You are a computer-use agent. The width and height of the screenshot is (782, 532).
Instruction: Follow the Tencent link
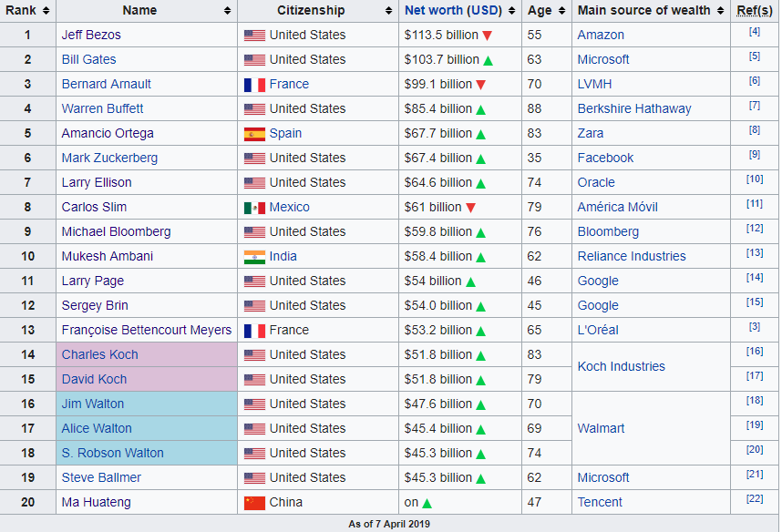[x=600, y=502]
